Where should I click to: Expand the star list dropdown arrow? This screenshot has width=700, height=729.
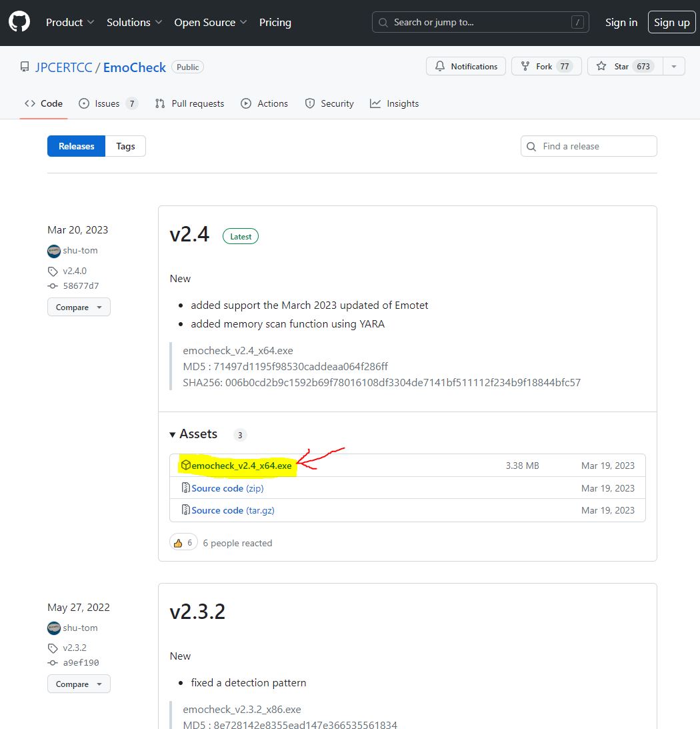click(x=674, y=66)
